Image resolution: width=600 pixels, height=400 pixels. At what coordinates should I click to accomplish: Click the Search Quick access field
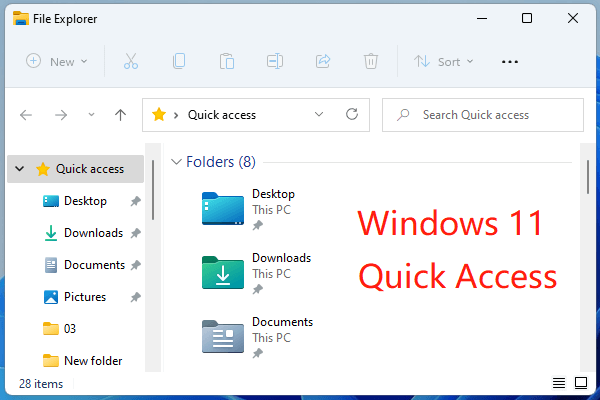coord(483,115)
